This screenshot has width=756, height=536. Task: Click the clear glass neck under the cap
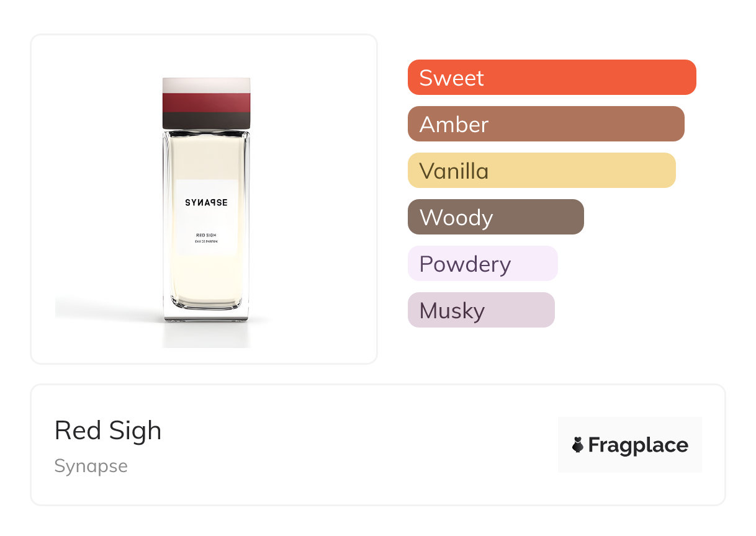pyautogui.click(x=206, y=133)
